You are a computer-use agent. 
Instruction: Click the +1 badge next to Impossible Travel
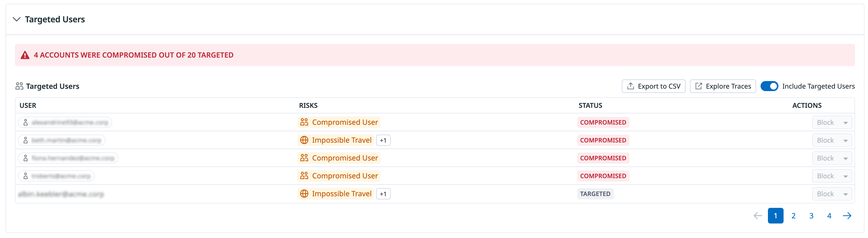tap(383, 140)
